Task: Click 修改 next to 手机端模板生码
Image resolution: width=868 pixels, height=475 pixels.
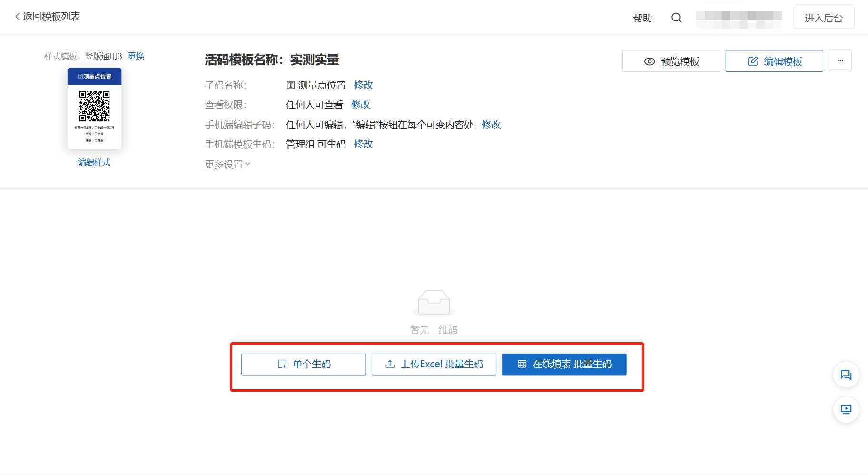Action: coord(363,144)
